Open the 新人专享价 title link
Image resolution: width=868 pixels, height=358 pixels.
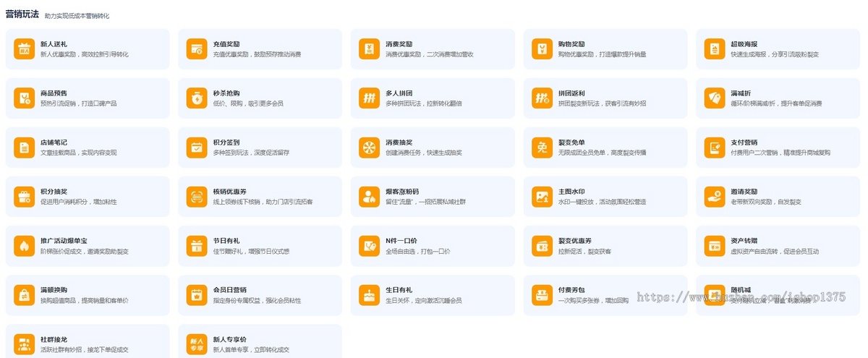coord(230,339)
